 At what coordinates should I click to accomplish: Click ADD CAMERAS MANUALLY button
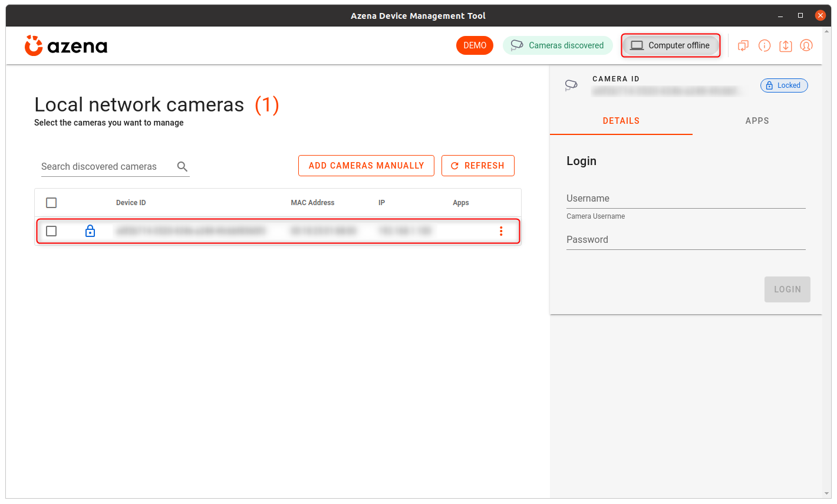pyautogui.click(x=366, y=166)
